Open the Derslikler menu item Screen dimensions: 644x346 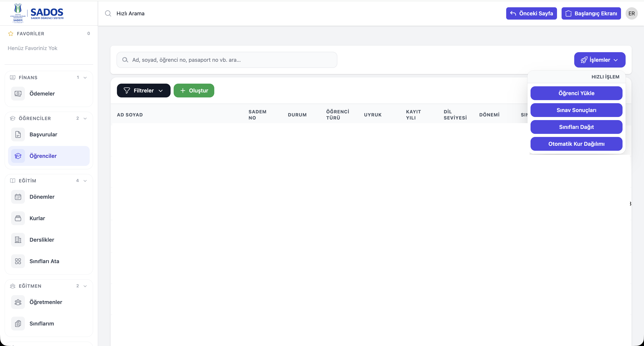pyautogui.click(x=49, y=240)
